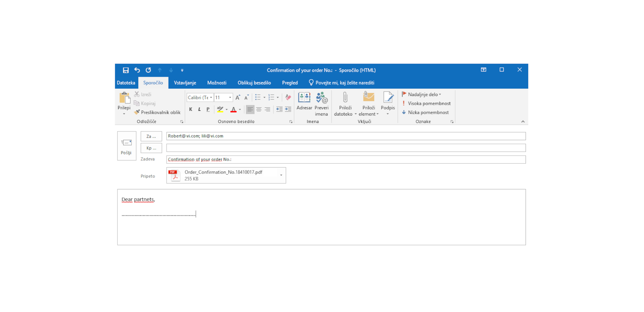The height and width of the screenshot is (312, 644).
Task: Apply red font color A
Action: (234, 109)
